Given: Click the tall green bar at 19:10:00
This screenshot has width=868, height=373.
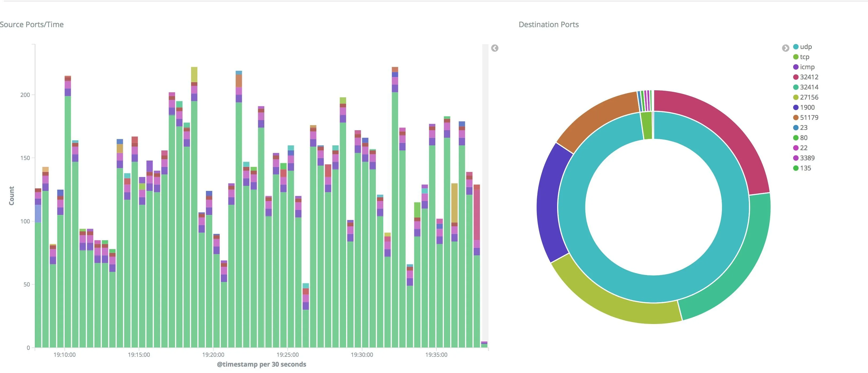Looking at the screenshot, I should (68, 222).
